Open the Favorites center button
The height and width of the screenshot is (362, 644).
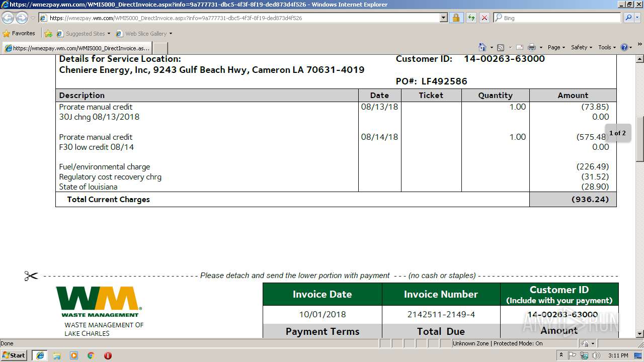coord(19,34)
